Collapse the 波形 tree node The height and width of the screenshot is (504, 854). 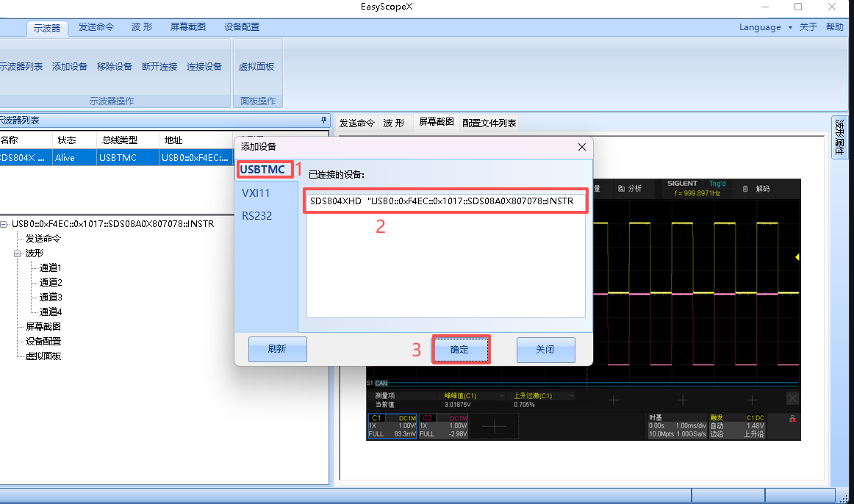pos(17,253)
